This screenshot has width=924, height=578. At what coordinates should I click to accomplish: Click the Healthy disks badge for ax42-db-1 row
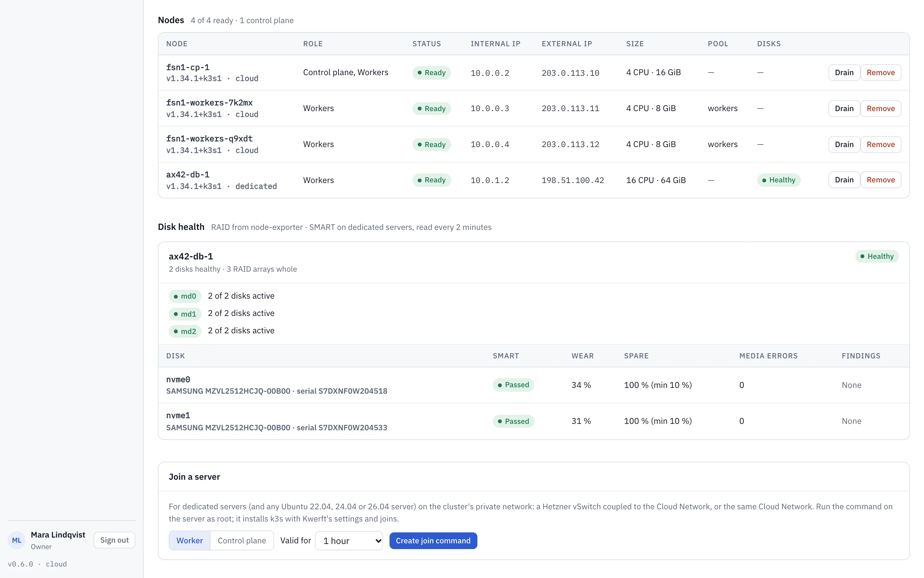tap(779, 180)
